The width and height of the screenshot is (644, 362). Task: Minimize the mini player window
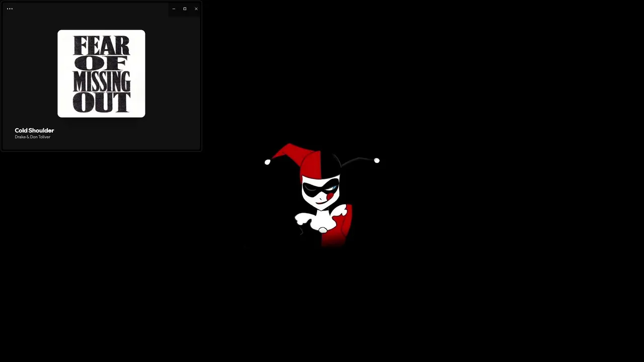click(x=174, y=9)
